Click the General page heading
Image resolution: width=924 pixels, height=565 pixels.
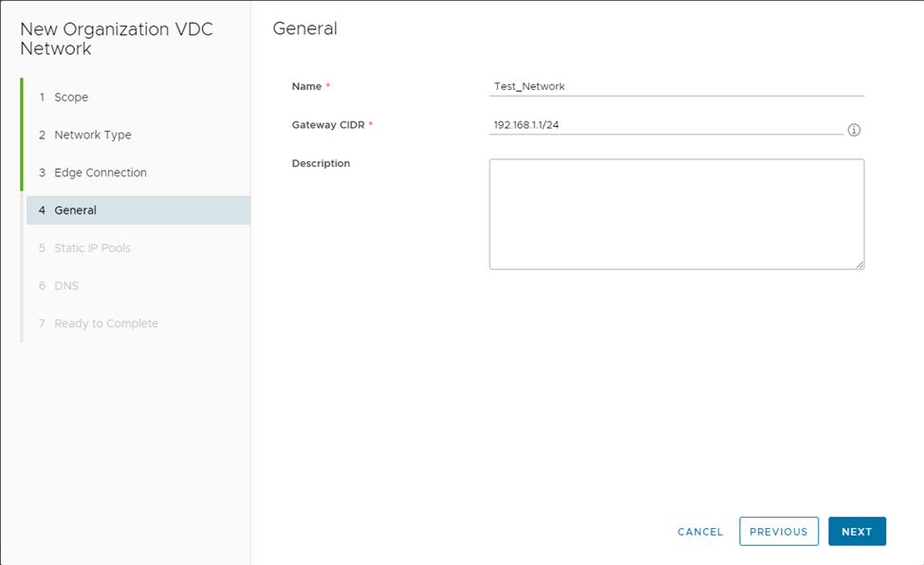click(x=305, y=28)
